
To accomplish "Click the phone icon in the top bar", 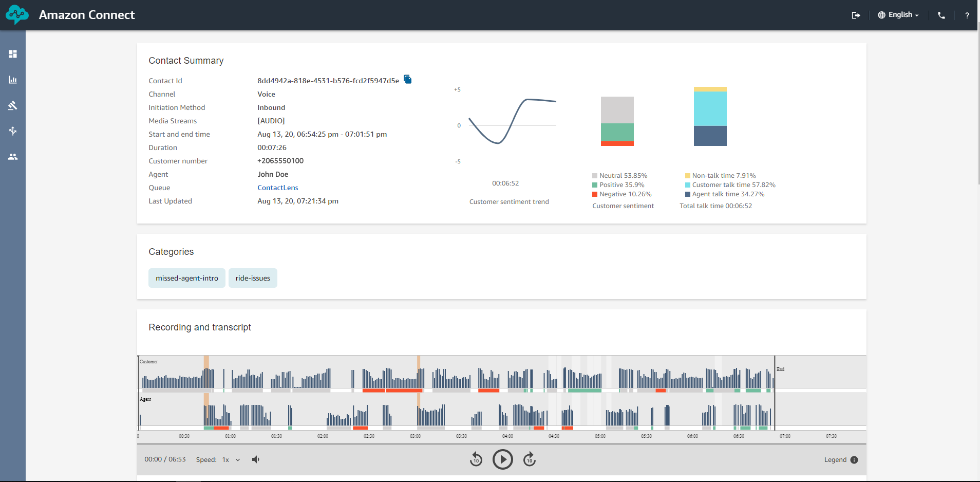I will tap(941, 15).
